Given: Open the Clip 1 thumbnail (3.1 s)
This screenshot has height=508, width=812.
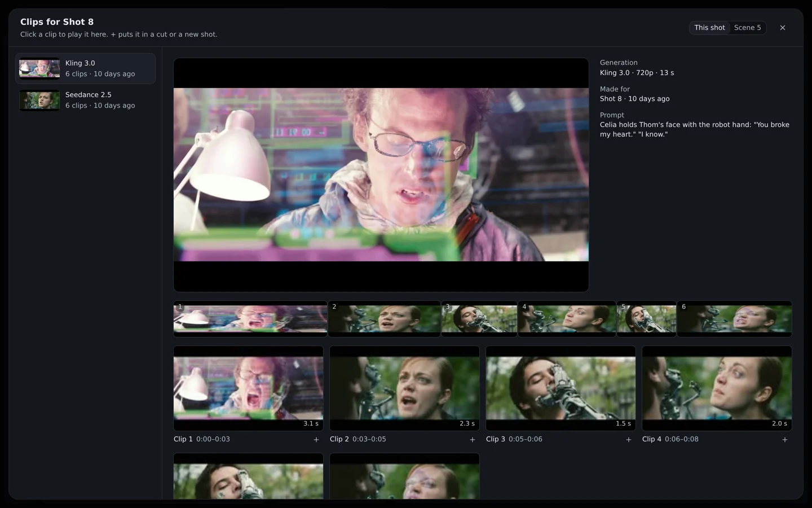Looking at the screenshot, I should pyautogui.click(x=249, y=388).
